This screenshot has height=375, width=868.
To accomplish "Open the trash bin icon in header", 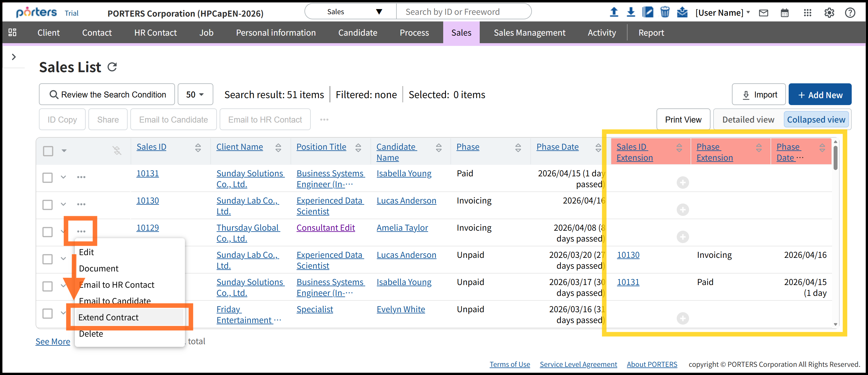I will click(x=664, y=12).
